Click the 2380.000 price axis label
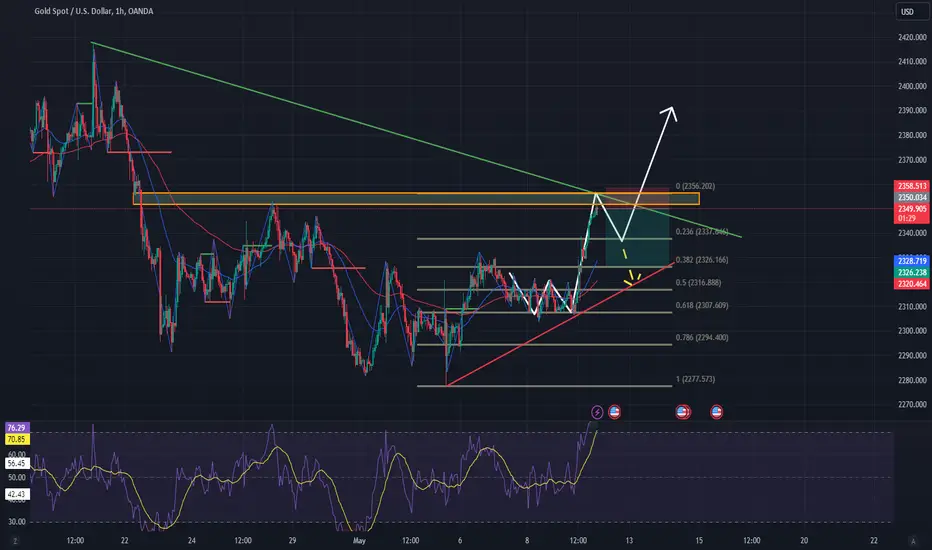Image resolution: width=932 pixels, height=550 pixels. click(912, 135)
